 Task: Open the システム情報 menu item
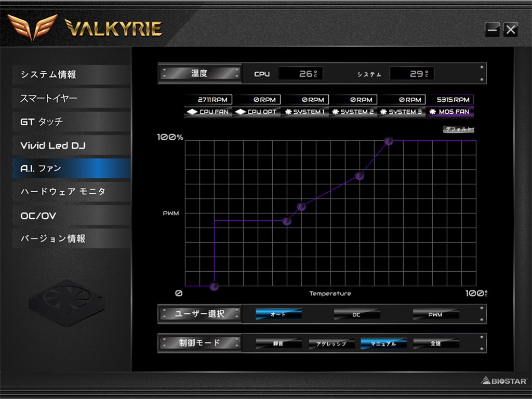click(x=71, y=74)
